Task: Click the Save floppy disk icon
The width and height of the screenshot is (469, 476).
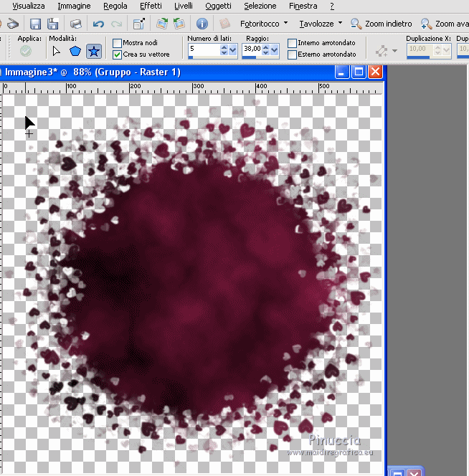Action: 34,24
